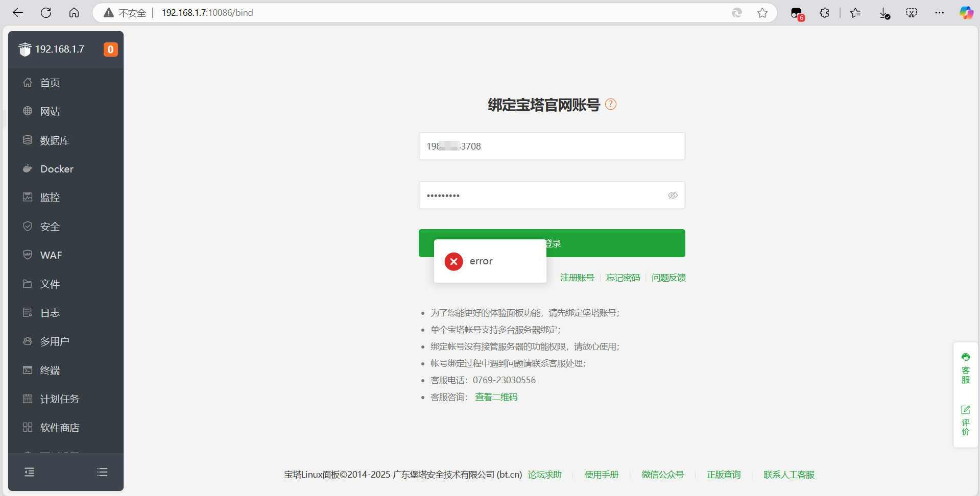Open the 客服 support floating button
980x496 pixels.
coord(966,368)
